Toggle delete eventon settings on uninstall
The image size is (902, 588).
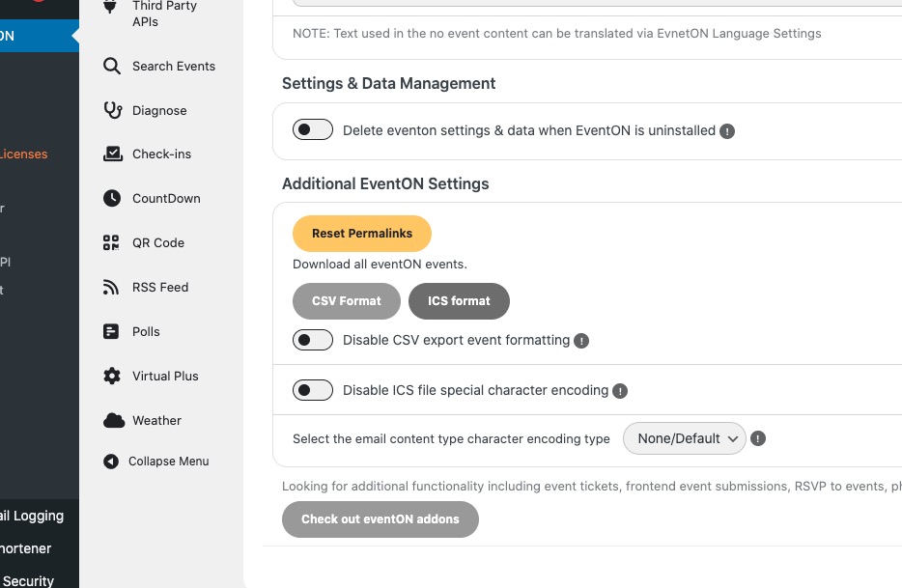[x=313, y=130]
